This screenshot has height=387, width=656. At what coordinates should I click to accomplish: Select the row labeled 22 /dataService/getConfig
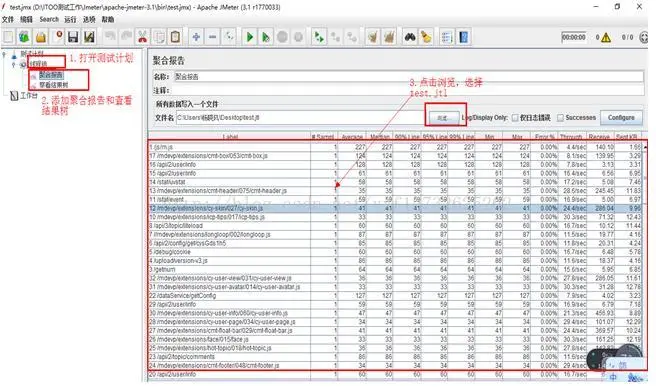395,296
